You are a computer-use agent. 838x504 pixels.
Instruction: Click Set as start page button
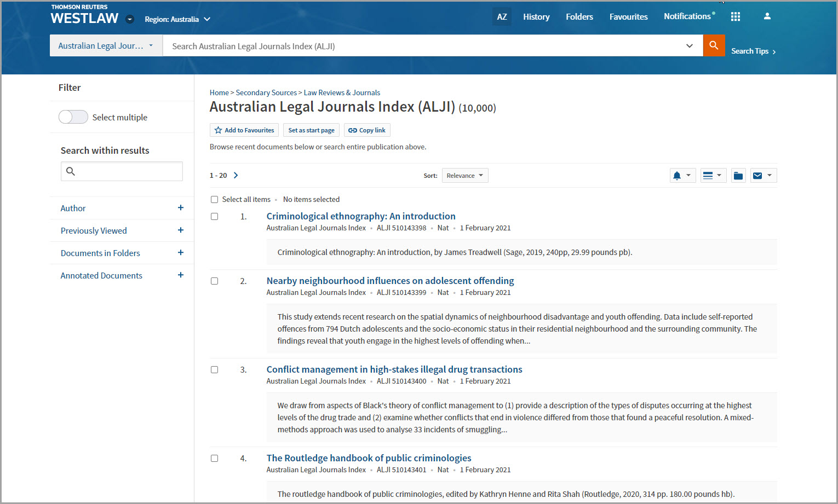point(311,130)
